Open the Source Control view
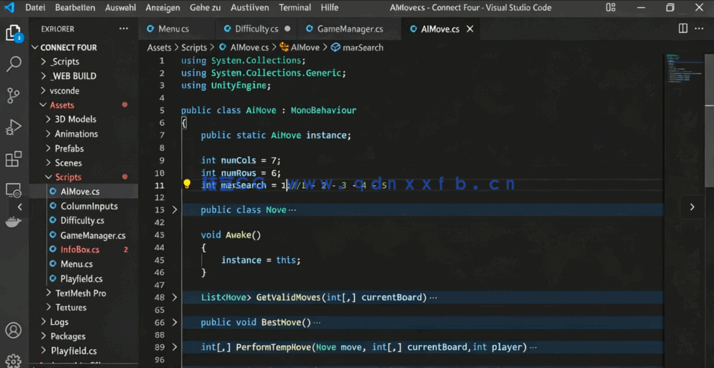The width and height of the screenshot is (714, 368). (14, 96)
